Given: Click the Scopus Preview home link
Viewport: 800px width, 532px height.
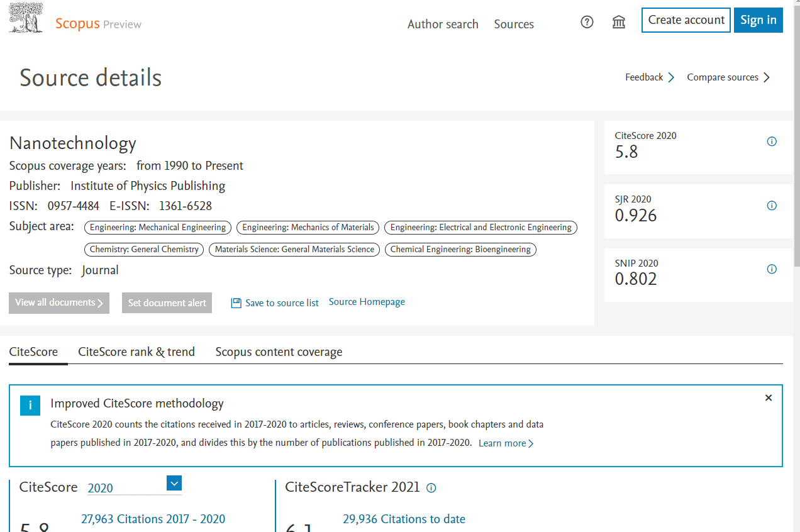Looking at the screenshot, I should tap(98, 24).
